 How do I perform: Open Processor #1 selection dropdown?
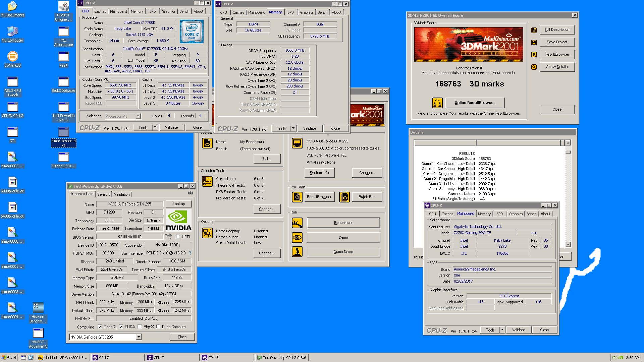pos(138,116)
